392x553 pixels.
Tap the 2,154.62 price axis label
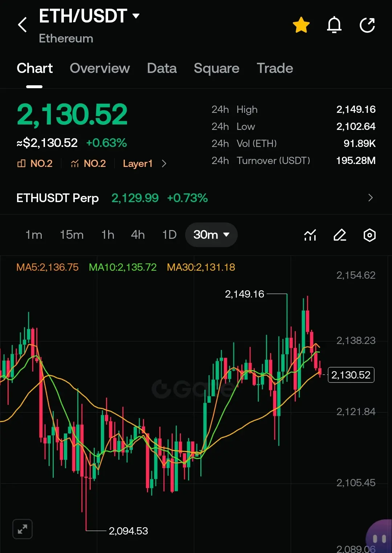tap(356, 275)
